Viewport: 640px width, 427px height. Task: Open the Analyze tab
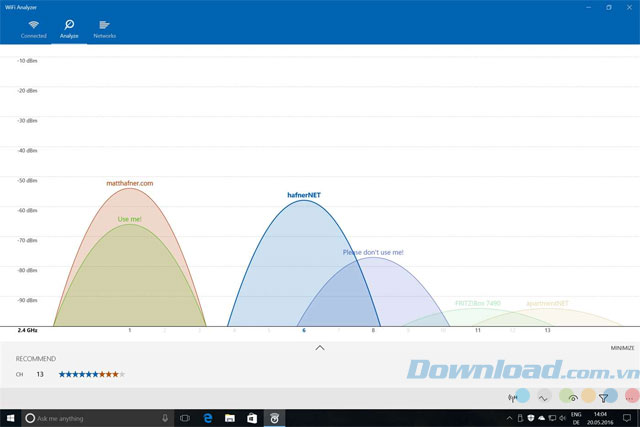click(69, 29)
